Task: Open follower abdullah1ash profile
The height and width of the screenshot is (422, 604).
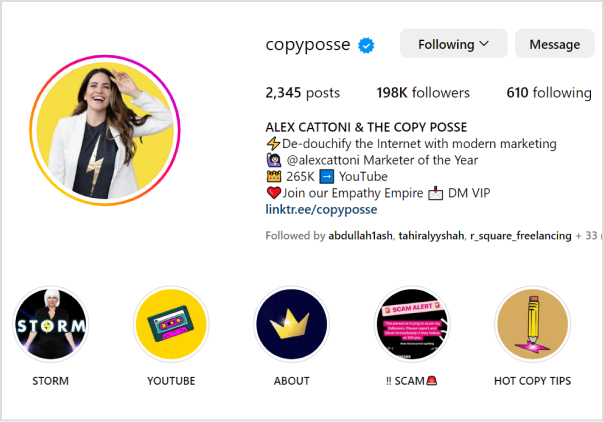Action: pos(360,235)
